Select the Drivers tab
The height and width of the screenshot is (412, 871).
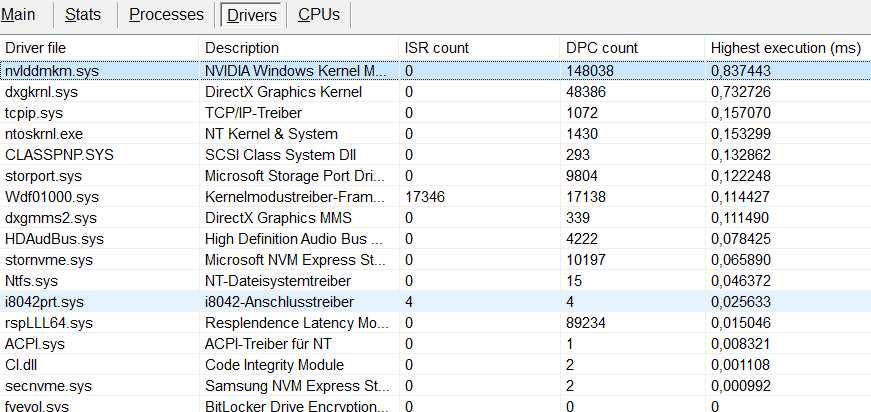252,15
